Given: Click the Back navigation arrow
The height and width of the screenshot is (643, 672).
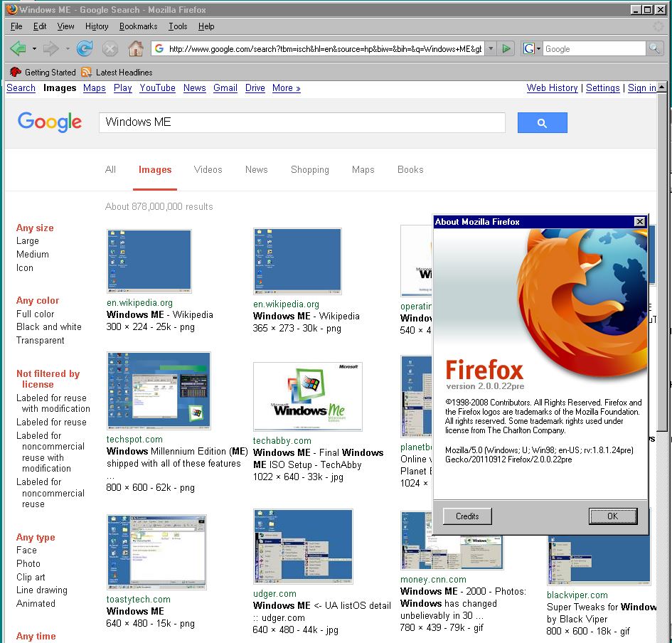Looking at the screenshot, I should 17,48.
